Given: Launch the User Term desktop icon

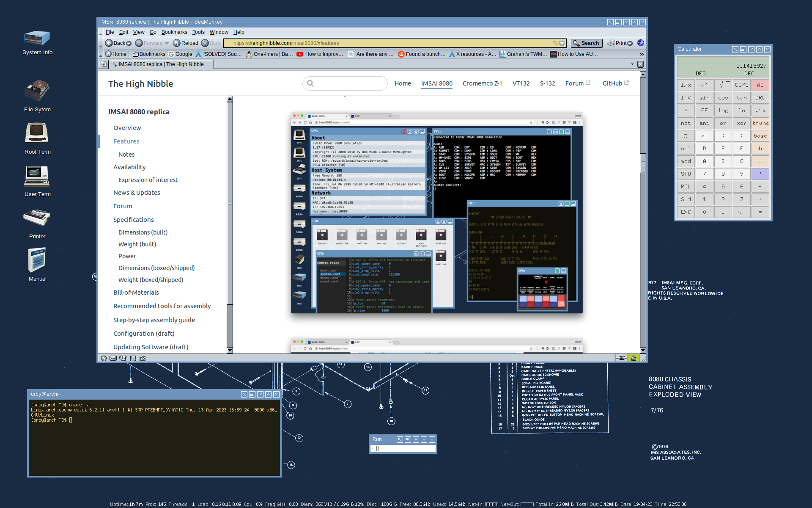Looking at the screenshot, I should [37, 181].
